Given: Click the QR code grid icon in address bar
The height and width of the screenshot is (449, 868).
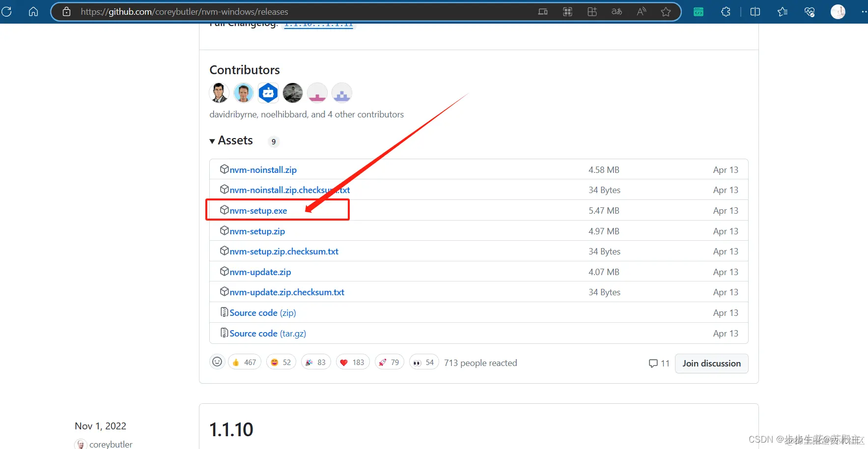Looking at the screenshot, I should 567,11.
